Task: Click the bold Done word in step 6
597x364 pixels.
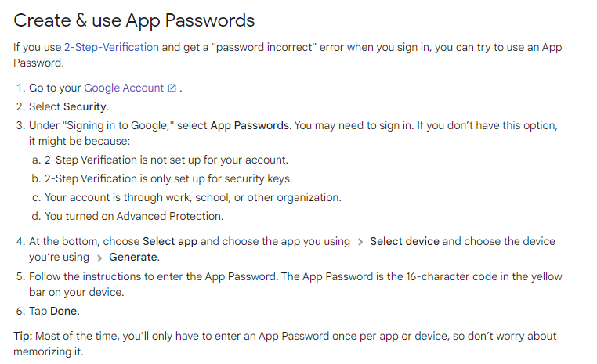Action: [64, 312]
